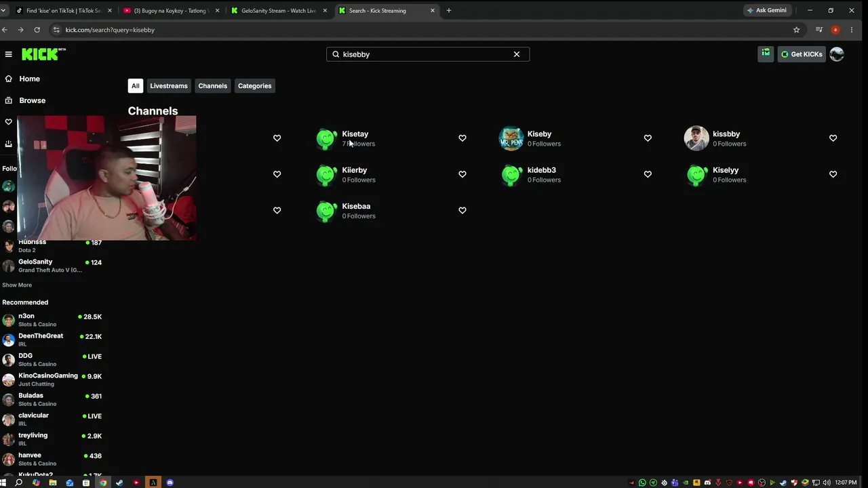Bookmark this page with the star
The width and height of the screenshot is (868, 488).
pyautogui.click(x=797, y=30)
